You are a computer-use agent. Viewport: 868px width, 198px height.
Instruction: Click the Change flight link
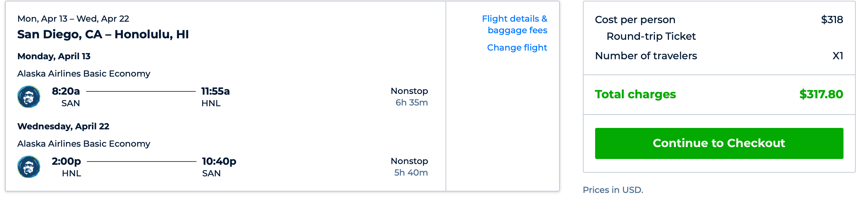pyautogui.click(x=517, y=48)
